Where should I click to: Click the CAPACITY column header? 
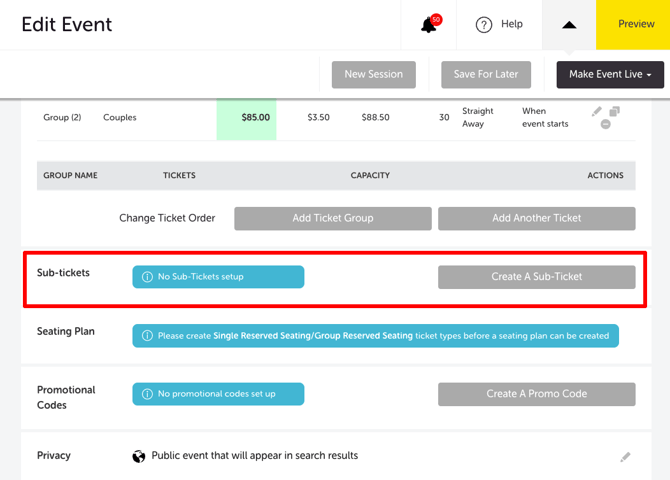pos(370,175)
